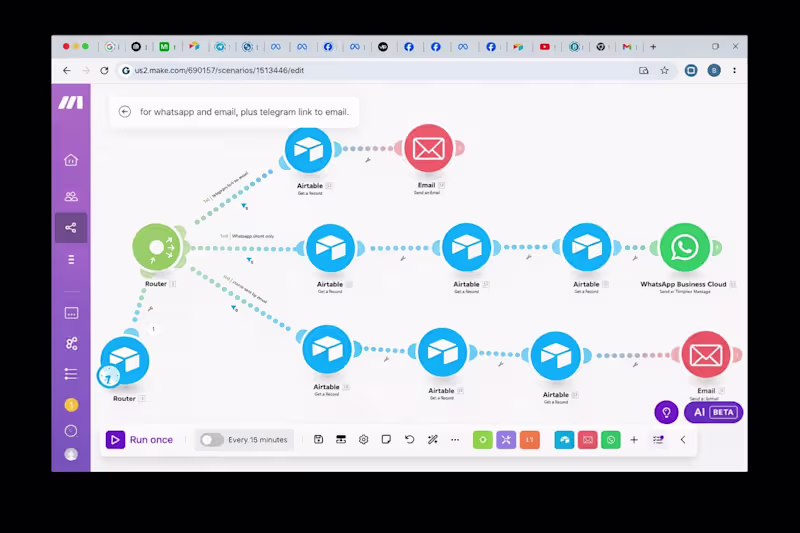
Task: Open scenario settings gear icon
Action: point(363,439)
